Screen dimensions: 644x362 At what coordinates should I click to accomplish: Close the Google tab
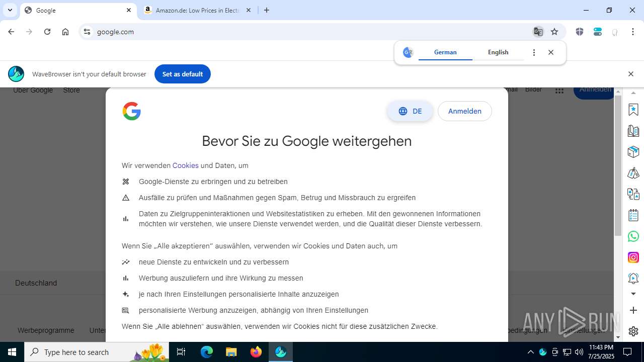pyautogui.click(x=129, y=10)
